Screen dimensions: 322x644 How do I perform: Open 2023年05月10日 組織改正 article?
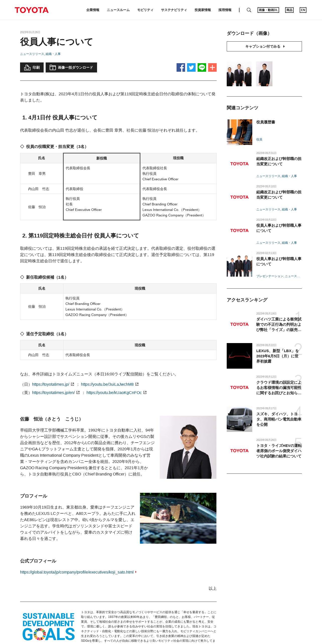click(x=279, y=195)
